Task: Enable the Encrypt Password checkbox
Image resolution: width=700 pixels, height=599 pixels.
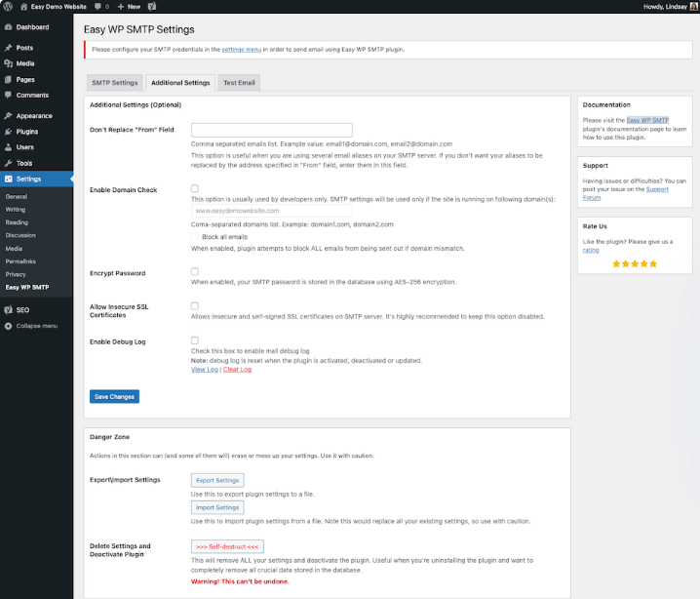Action: (x=195, y=271)
